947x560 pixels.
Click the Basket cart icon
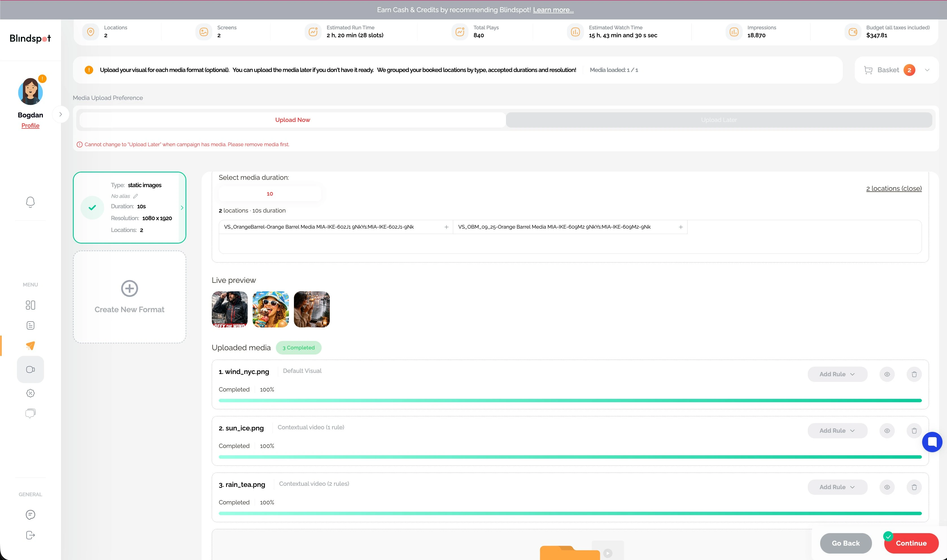click(868, 70)
